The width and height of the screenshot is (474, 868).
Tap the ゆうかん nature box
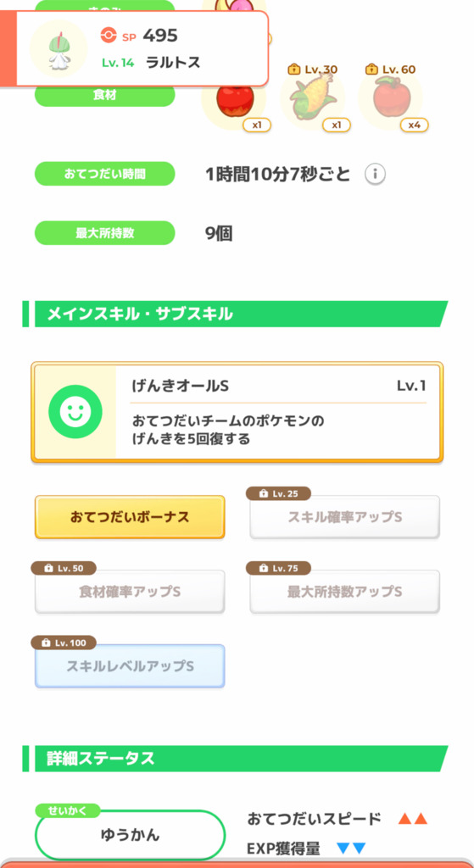click(x=130, y=835)
